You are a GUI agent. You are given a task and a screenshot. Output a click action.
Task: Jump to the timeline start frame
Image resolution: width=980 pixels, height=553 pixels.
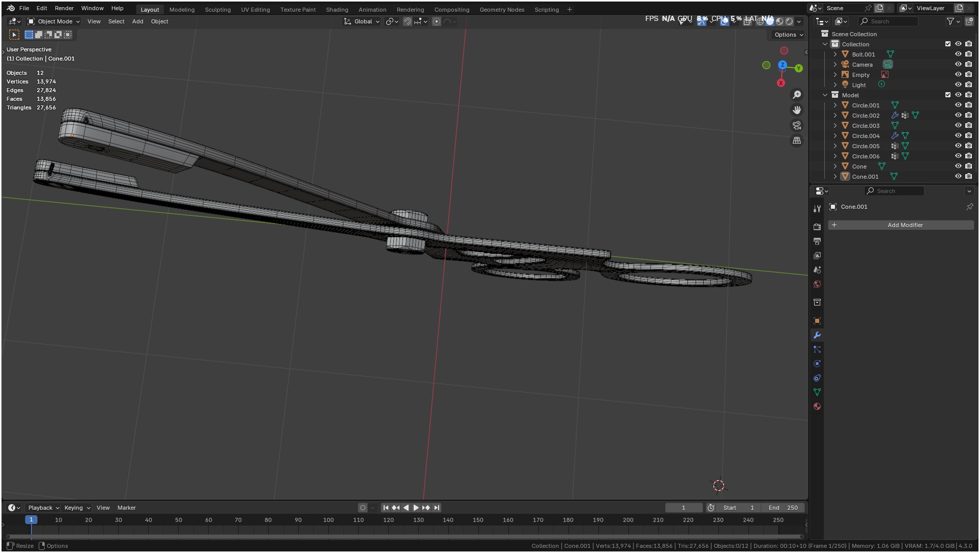click(x=386, y=508)
